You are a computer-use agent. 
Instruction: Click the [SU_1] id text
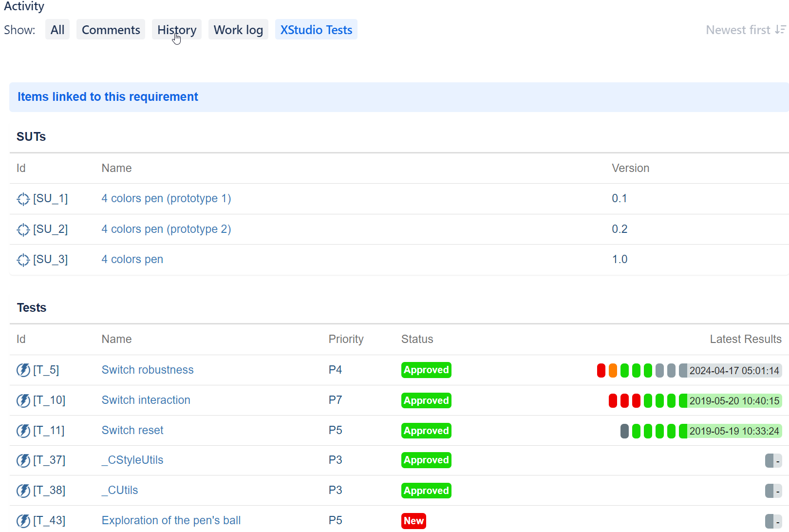pos(51,198)
